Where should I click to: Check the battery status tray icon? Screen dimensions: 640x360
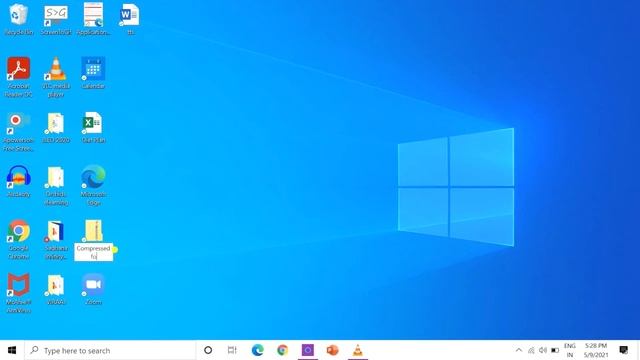[555, 350]
